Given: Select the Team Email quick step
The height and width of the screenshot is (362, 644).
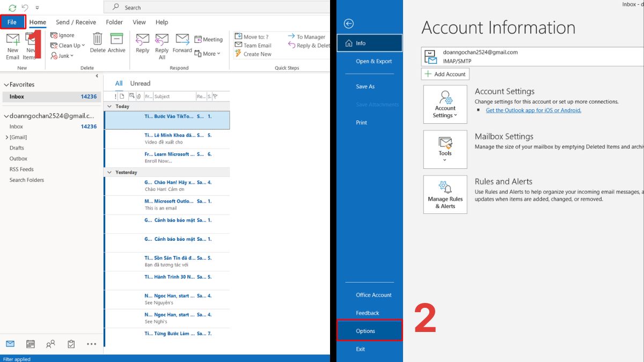Looking at the screenshot, I should pos(253,46).
